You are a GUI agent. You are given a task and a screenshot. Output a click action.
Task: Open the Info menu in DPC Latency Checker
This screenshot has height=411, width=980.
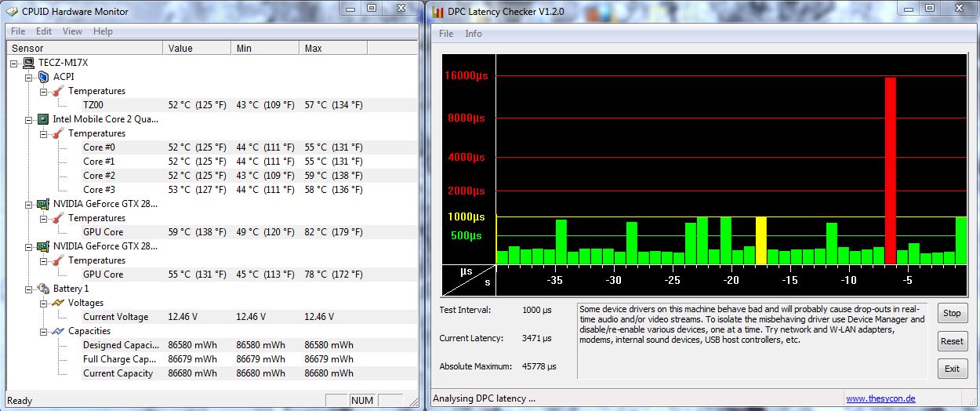(x=474, y=34)
